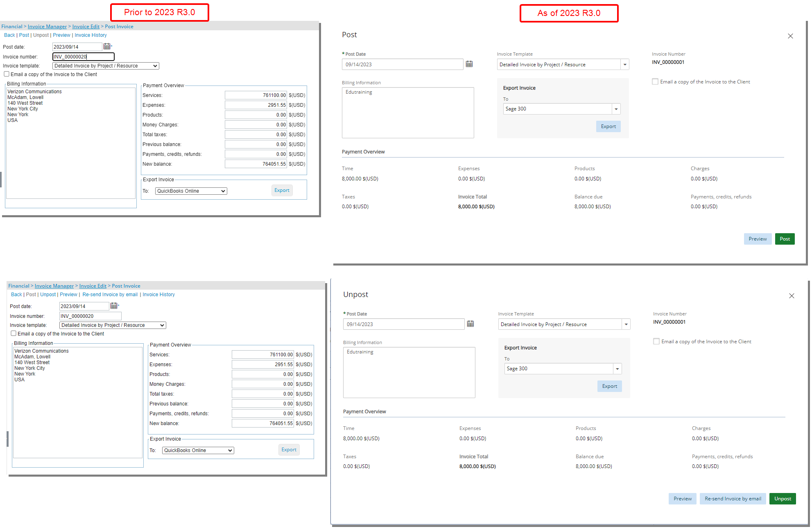
Task: Click green Unpost button
Action: click(783, 499)
